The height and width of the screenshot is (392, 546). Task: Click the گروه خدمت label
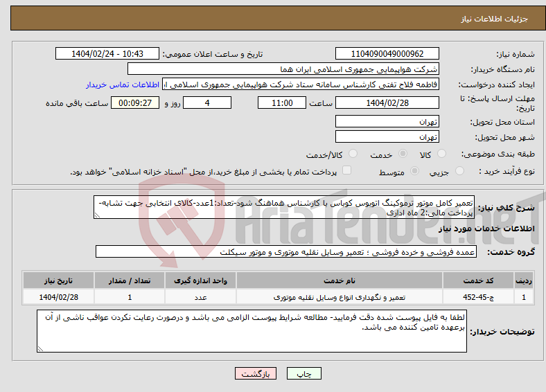tap(511, 251)
